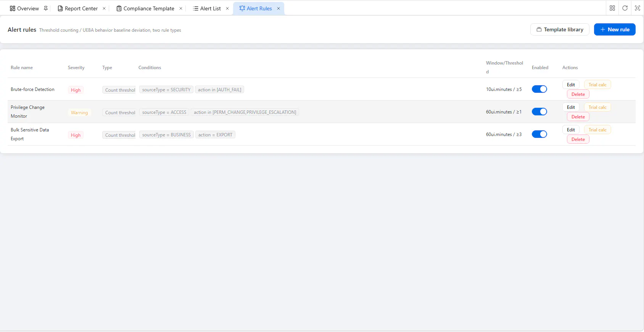
Task: Click the Warning severity tag
Action: 79,113
